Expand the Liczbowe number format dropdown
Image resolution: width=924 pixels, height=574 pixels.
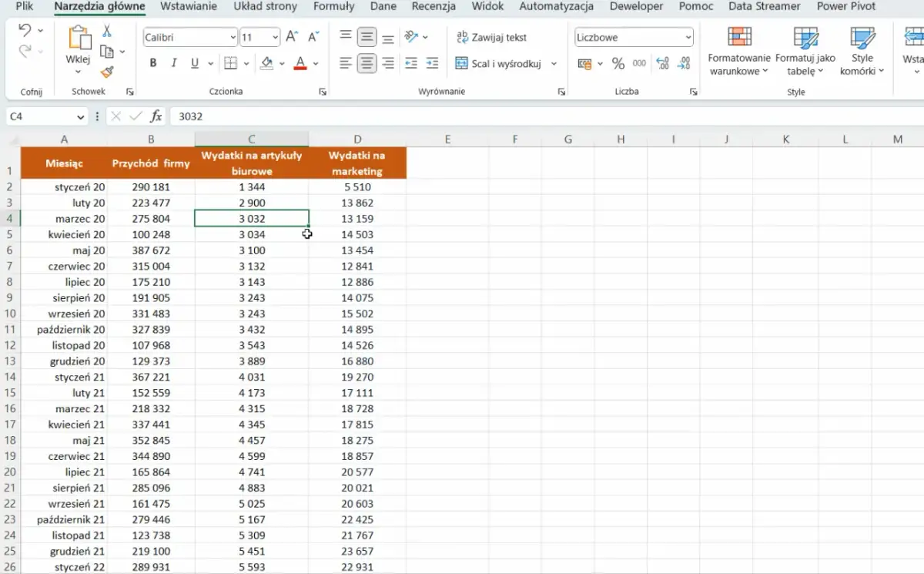tap(688, 38)
